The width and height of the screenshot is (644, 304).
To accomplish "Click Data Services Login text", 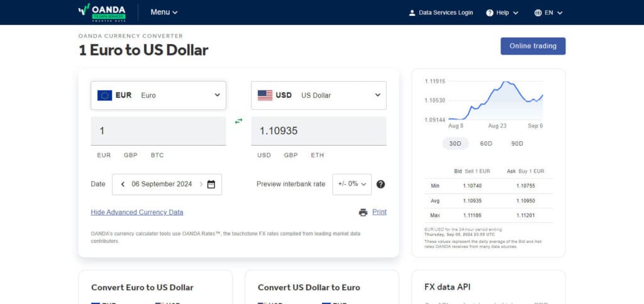I will pyautogui.click(x=446, y=13).
